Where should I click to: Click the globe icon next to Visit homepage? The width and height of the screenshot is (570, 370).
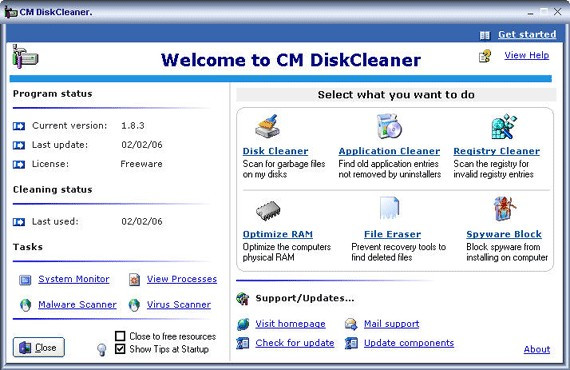[x=243, y=324]
